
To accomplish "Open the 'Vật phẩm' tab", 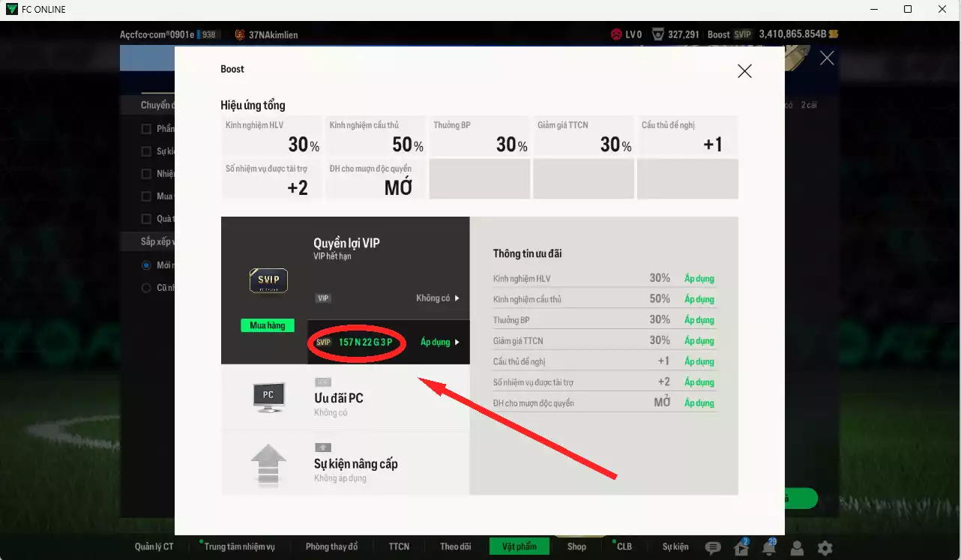I will pyautogui.click(x=519, y=547).
